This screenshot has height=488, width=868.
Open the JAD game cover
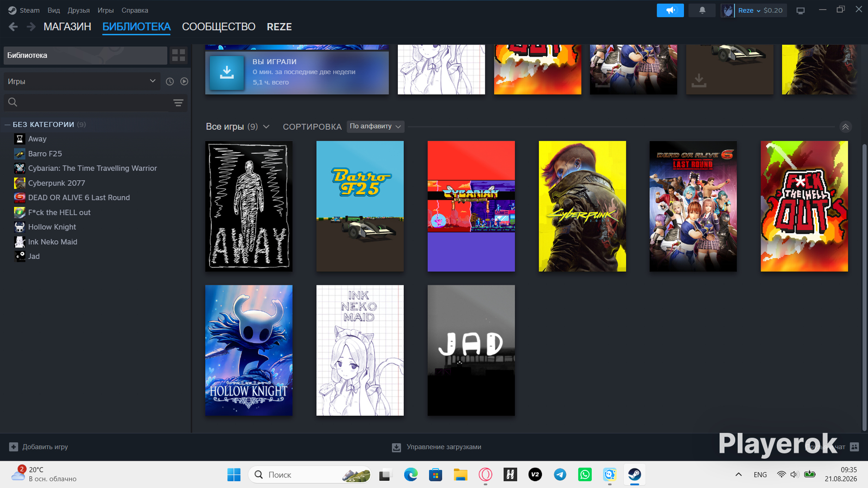click(x=471, y=350)
